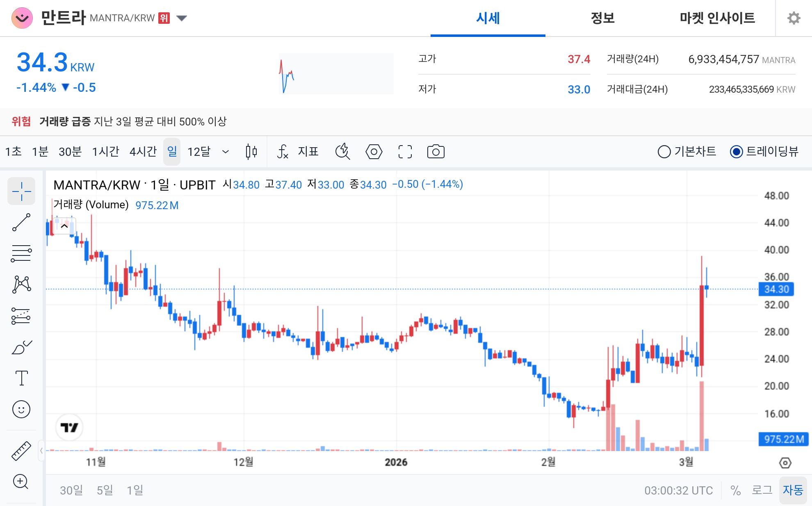Open the text annotation tool

point(21,378)
